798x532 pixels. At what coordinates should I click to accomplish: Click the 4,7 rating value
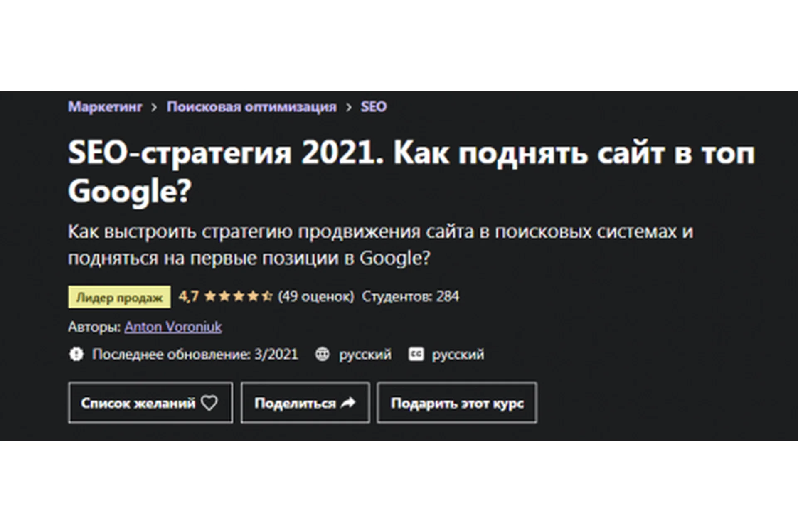pos(188,296)
